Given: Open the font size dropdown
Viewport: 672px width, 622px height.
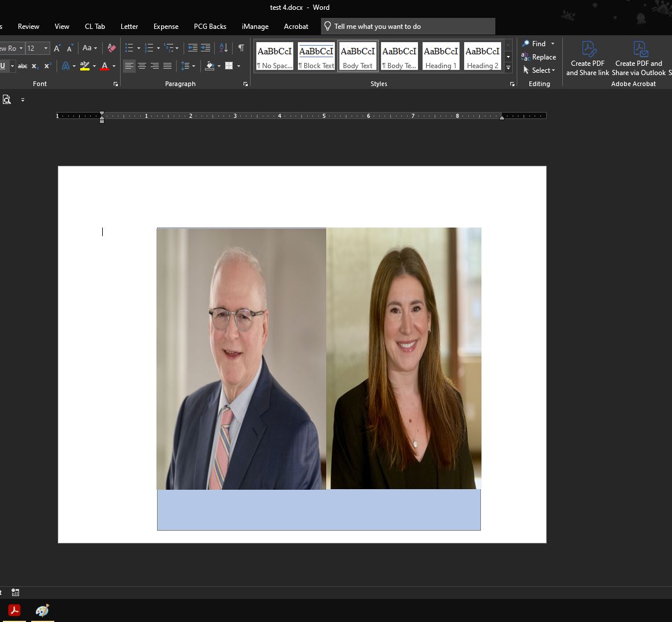Looking at the screenshot, I should 46,49.
